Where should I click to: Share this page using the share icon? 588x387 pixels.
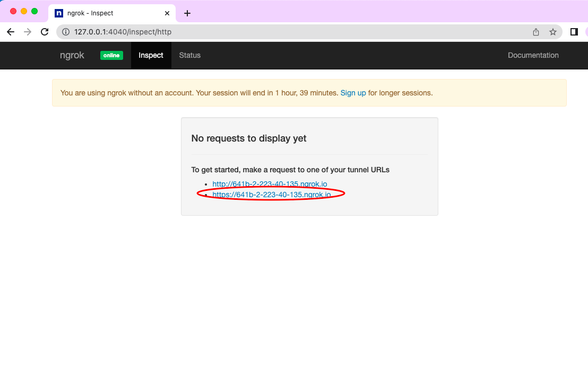pyautogui.click(x=536, y=32)
